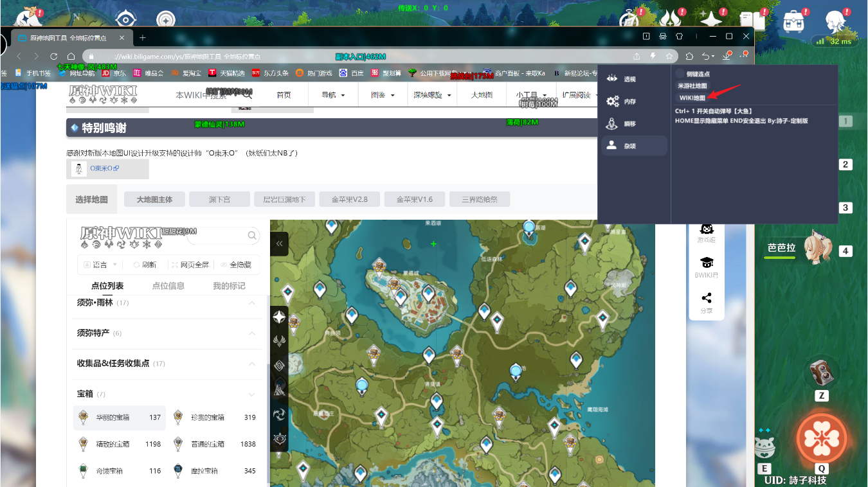Select the Electro swirl region icon
The height and width of the screenshot is (487, 868).
(279, 414)
